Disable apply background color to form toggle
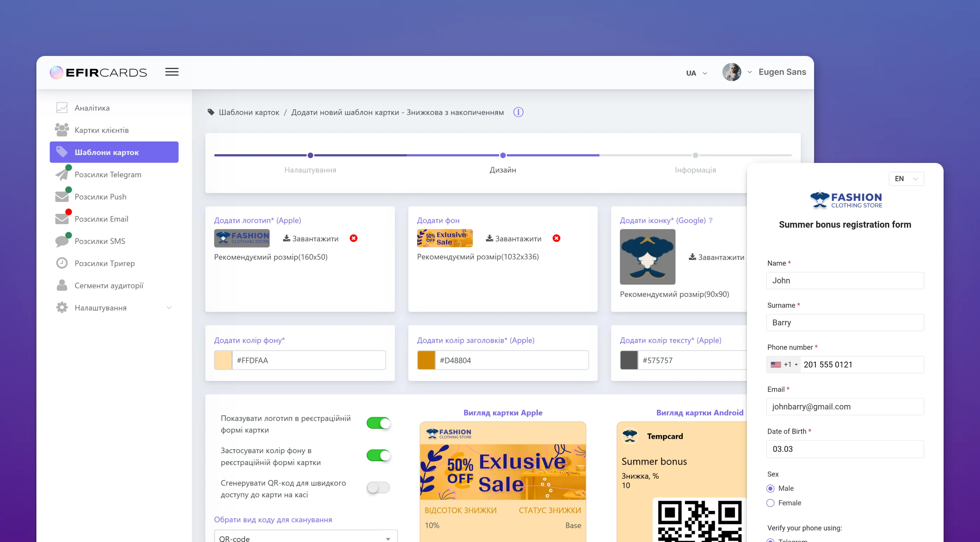 click(378, 455)
